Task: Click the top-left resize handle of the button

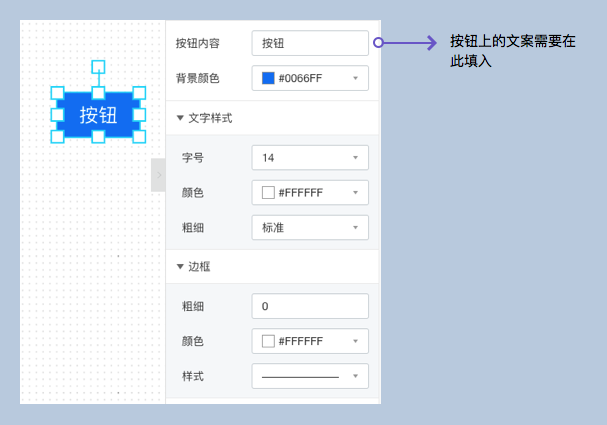Action: pyautogui.click(x=57, y=93)
